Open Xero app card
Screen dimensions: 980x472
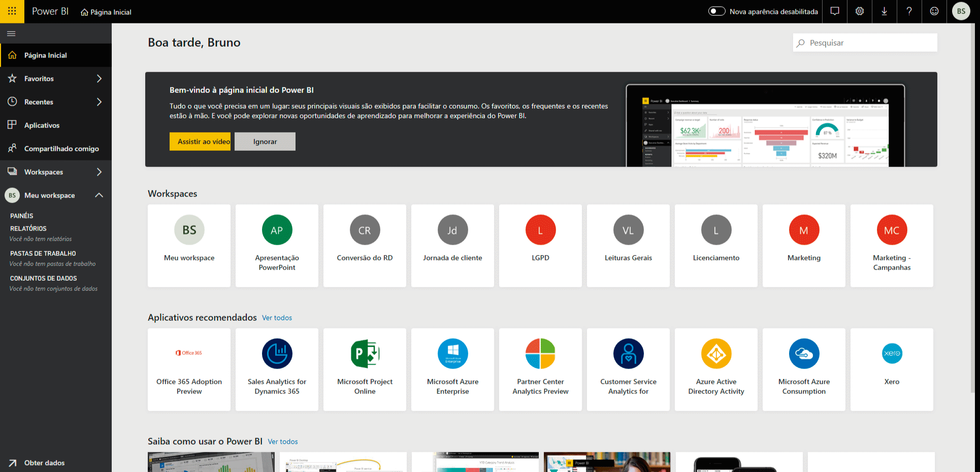[892, 369]
